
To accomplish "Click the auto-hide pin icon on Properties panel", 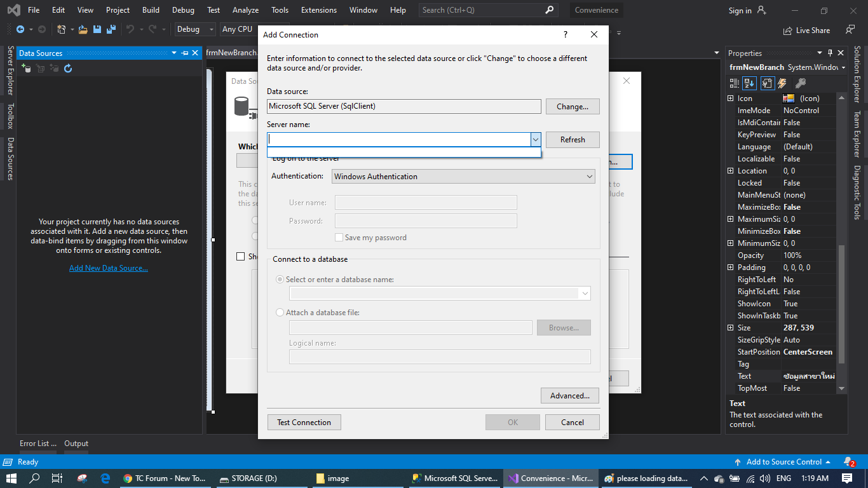I will [830, 53].
